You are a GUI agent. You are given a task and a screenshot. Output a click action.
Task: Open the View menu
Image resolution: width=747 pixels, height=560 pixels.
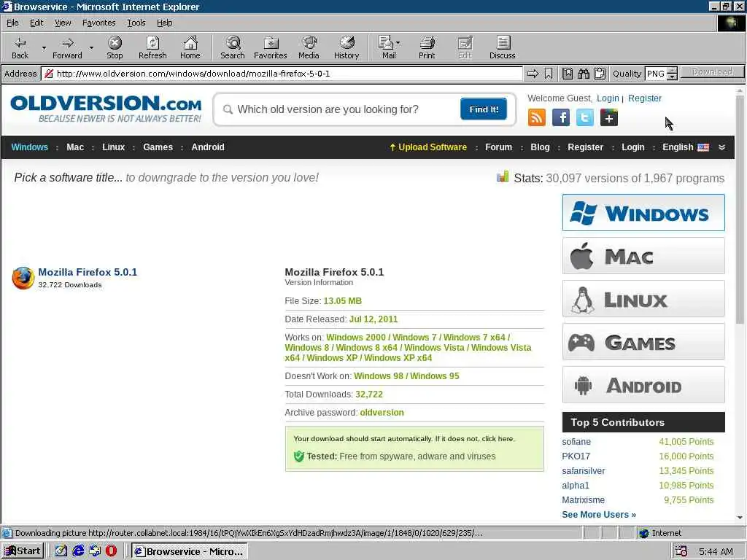[x=63, y=23]
